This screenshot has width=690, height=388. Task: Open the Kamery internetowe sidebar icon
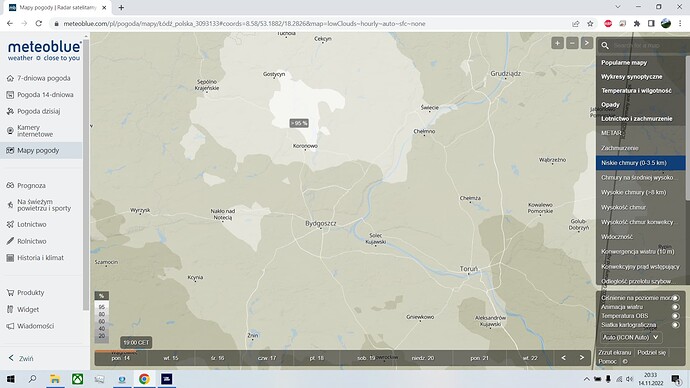10,131
